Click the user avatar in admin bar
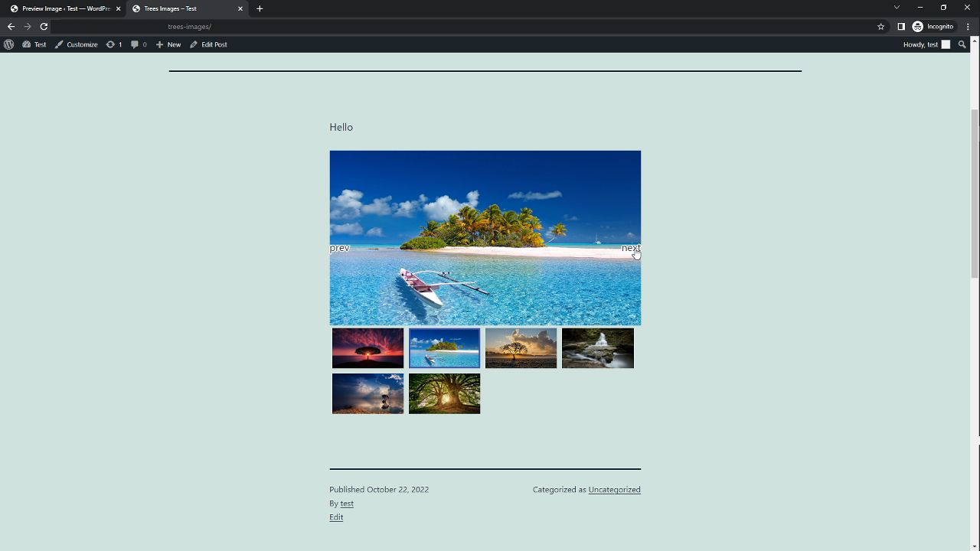Viewport: 980px width, 551px height. point(946,44)
